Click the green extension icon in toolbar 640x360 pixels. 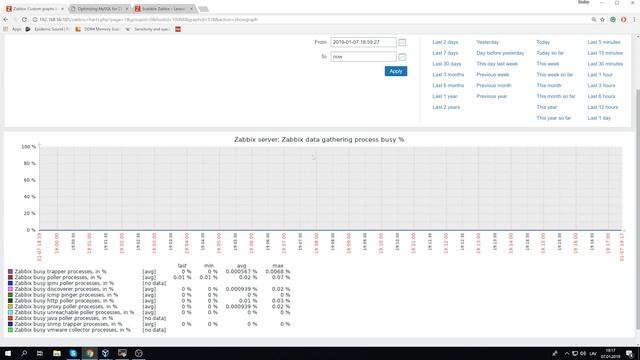coord(613,19)
